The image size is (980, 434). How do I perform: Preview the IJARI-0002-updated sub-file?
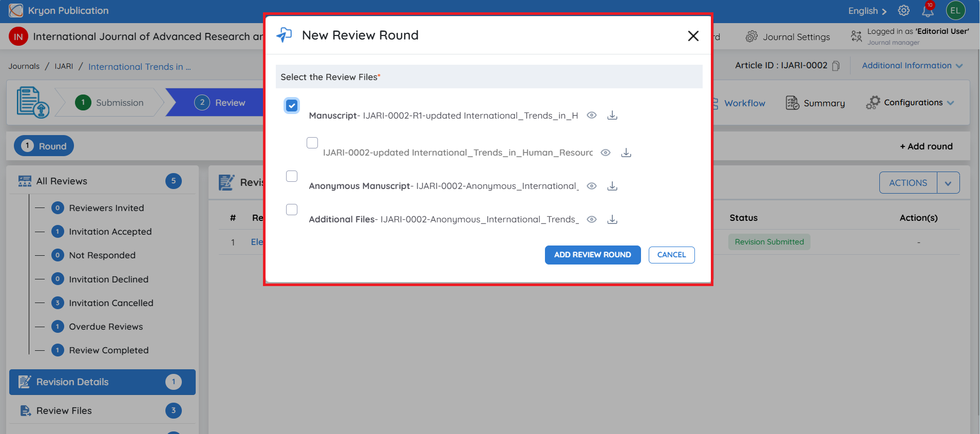606,153
